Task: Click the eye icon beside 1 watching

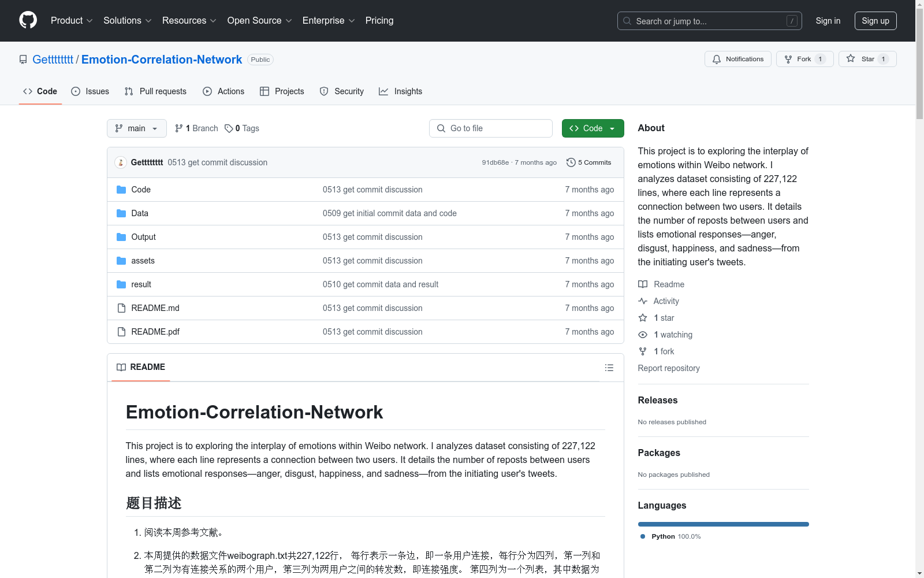Action: 643,335
